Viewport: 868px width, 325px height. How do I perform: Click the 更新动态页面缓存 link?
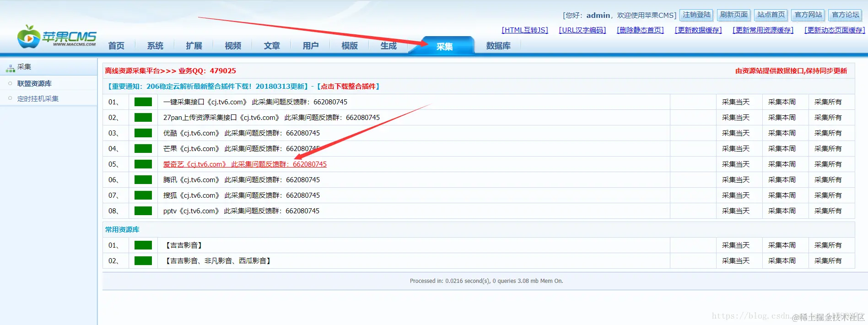(x=835, y=30)
